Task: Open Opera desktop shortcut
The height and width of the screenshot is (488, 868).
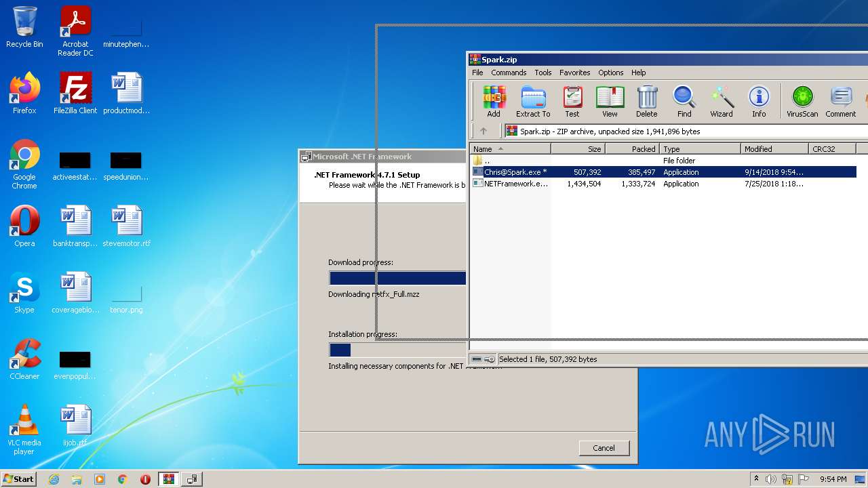Action: [24, 226]
